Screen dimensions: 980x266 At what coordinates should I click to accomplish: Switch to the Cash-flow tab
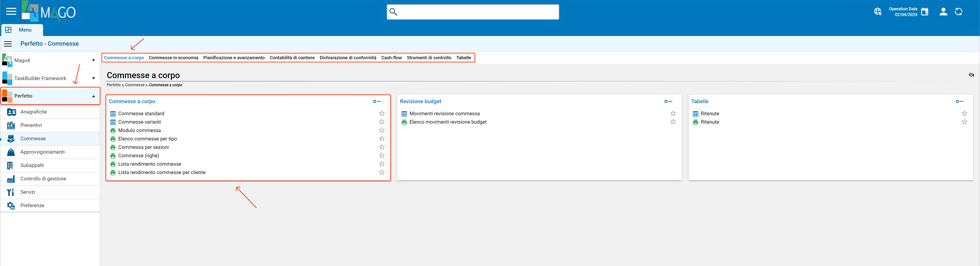391,58
